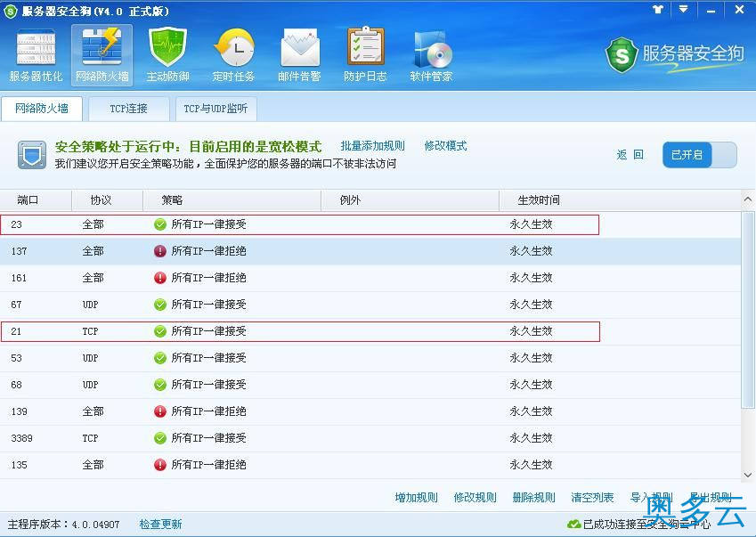Image resolution: width=756 pixels, height=537 pixels.
Task: Switch to the TCP与UDP监听 tab
Action: pos(215,109)
